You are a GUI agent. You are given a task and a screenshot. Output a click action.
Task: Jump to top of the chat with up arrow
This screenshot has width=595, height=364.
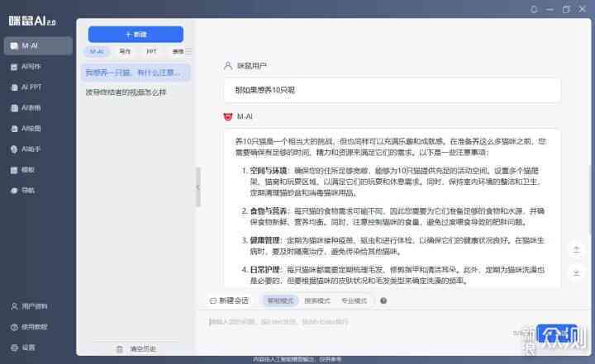coord(577,249)
